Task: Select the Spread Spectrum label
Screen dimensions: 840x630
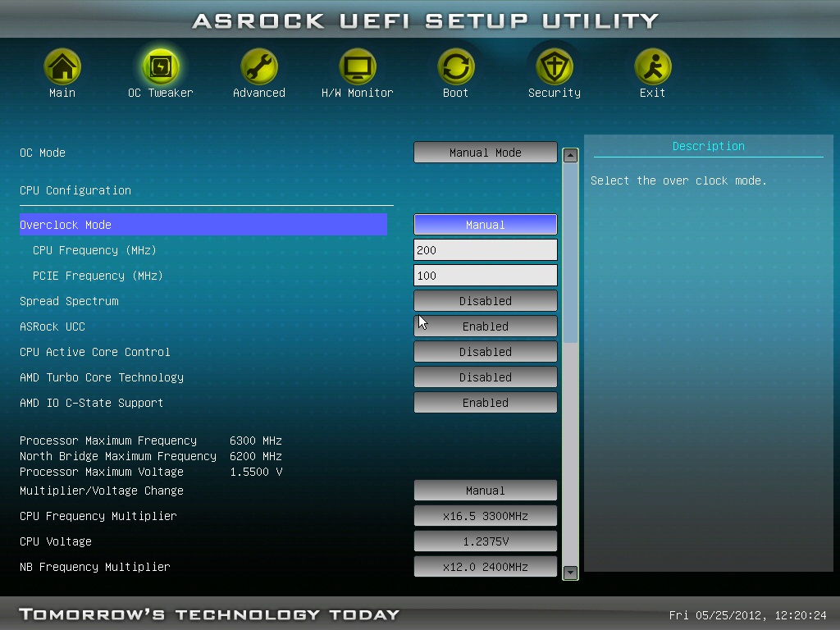Action: pos(69,301)
